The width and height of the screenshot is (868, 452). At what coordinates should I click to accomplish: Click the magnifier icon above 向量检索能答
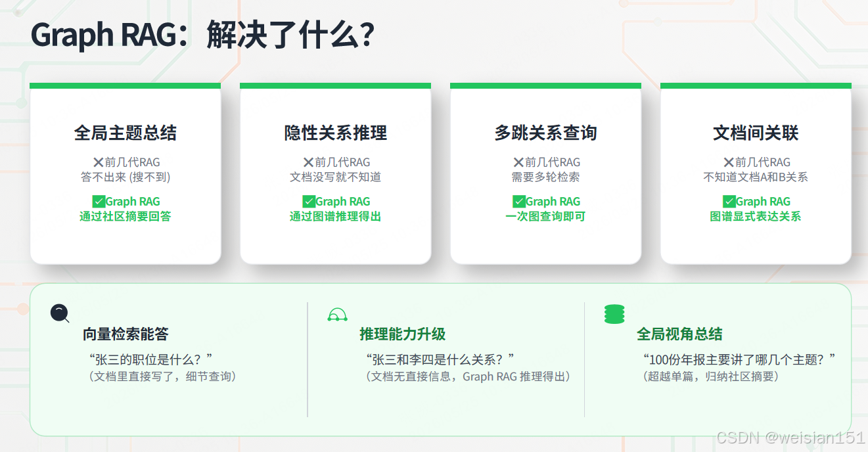tap(60, 313)
